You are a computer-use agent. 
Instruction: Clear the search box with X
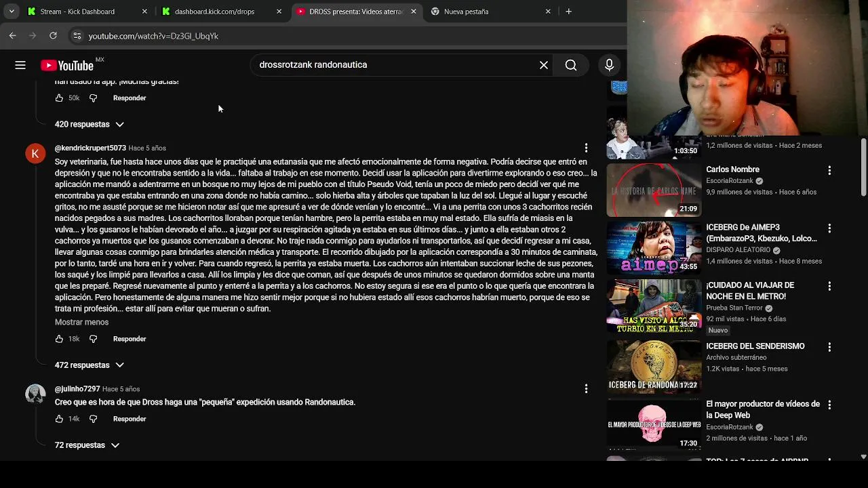click(543, 65)
